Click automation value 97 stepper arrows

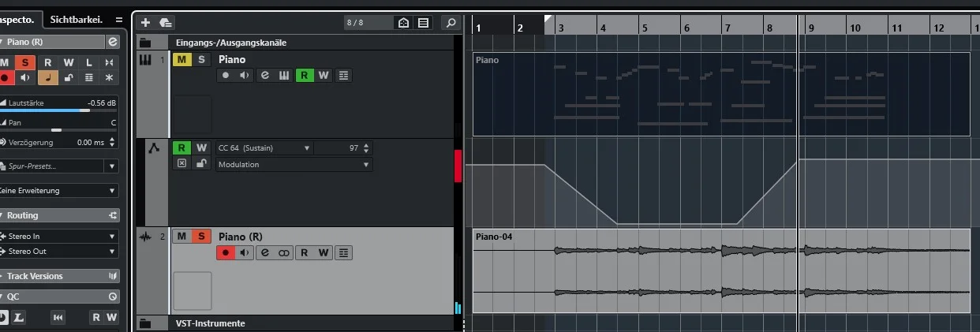tap(366, 147)
